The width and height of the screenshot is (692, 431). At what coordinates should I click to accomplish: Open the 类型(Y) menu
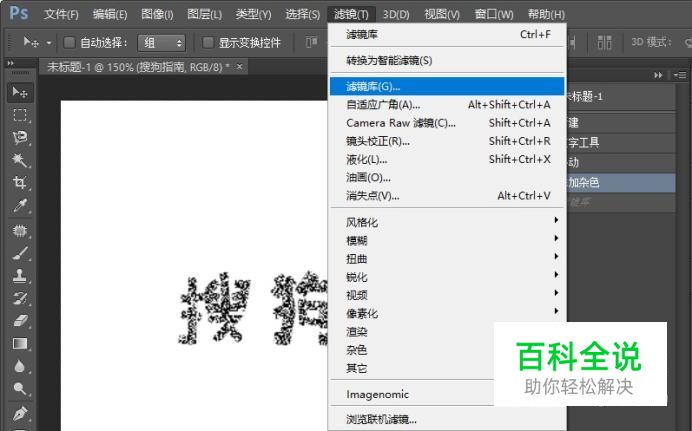(x=253, y=14)
